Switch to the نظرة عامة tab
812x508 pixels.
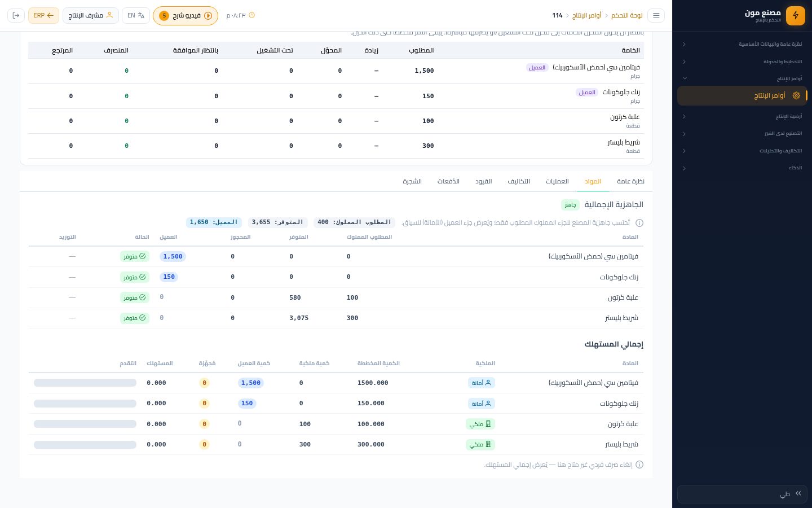630,181
